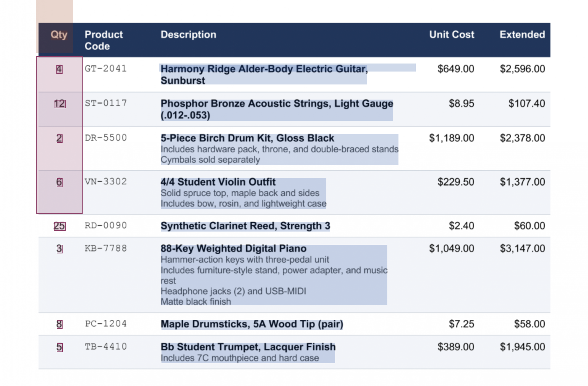Select the 5-Piece Birch Drum Kit title
Image resolution: width=588 pixels, height=386 pixels.
click(247, 138)
